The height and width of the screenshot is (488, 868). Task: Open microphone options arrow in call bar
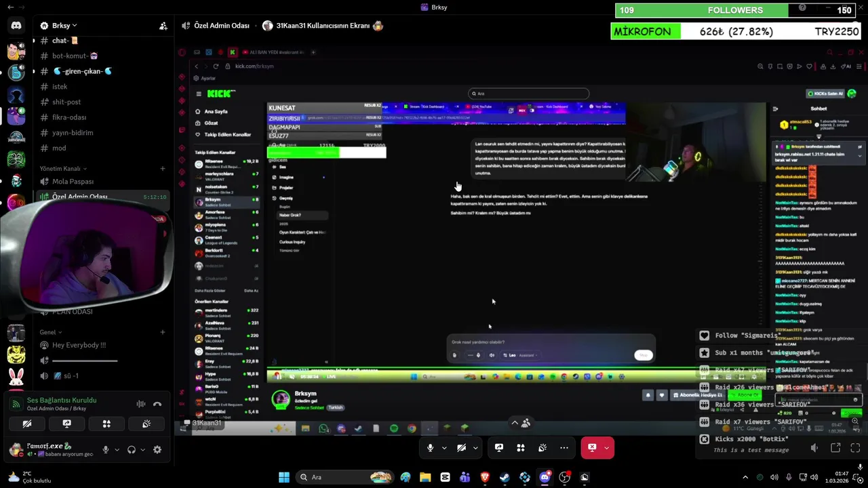pyautogui.click(x=444, y=447)
